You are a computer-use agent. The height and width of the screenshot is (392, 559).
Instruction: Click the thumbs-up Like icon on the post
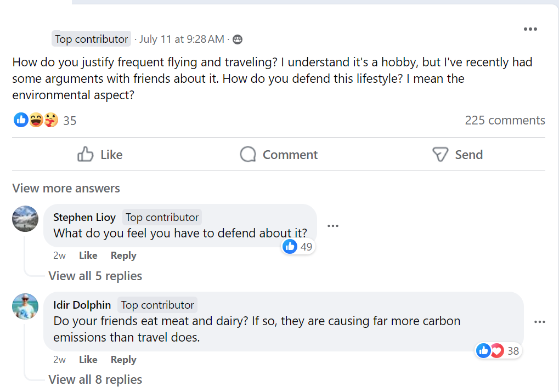(86, 155)
